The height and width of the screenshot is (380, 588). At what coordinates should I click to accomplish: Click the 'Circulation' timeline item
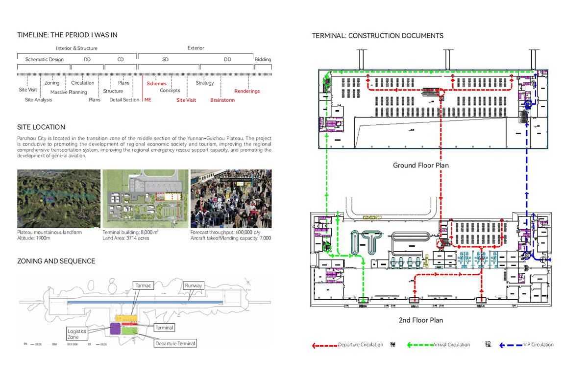82,83
